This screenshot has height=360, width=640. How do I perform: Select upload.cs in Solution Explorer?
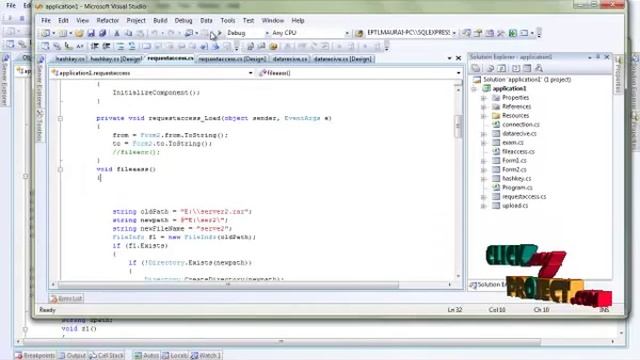(515, 206)
